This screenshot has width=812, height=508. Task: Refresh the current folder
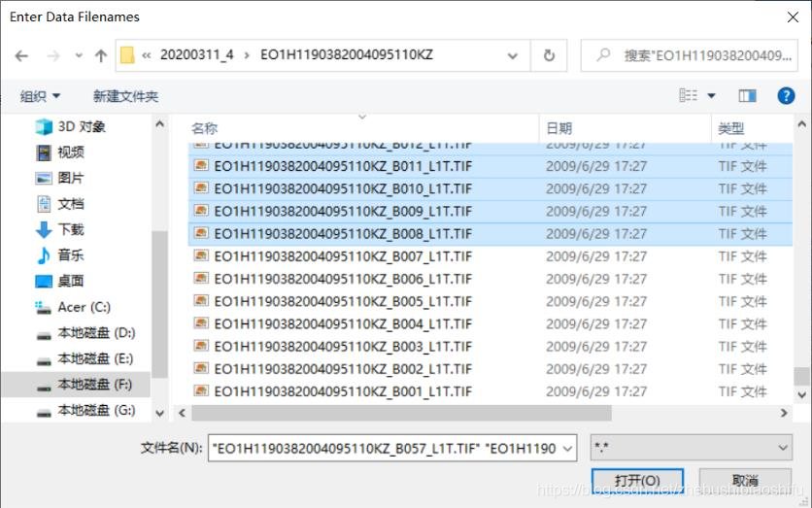coord(549,55)
